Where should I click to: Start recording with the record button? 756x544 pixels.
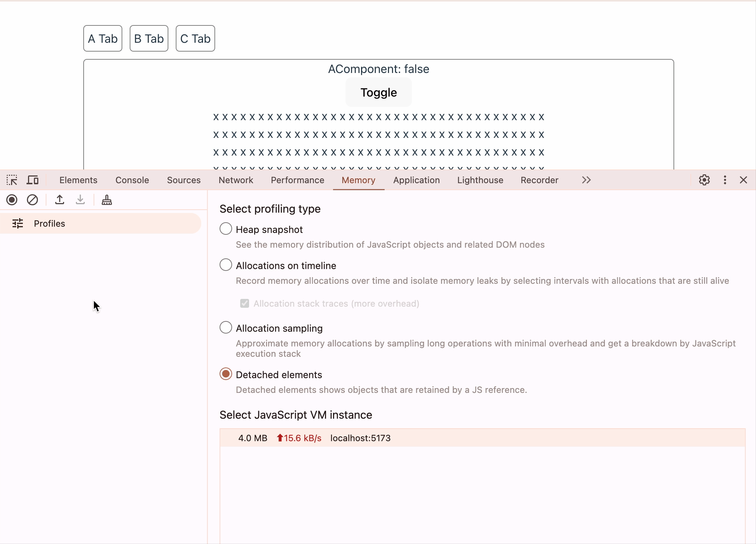pyautogui.click(x=12, y=200)
